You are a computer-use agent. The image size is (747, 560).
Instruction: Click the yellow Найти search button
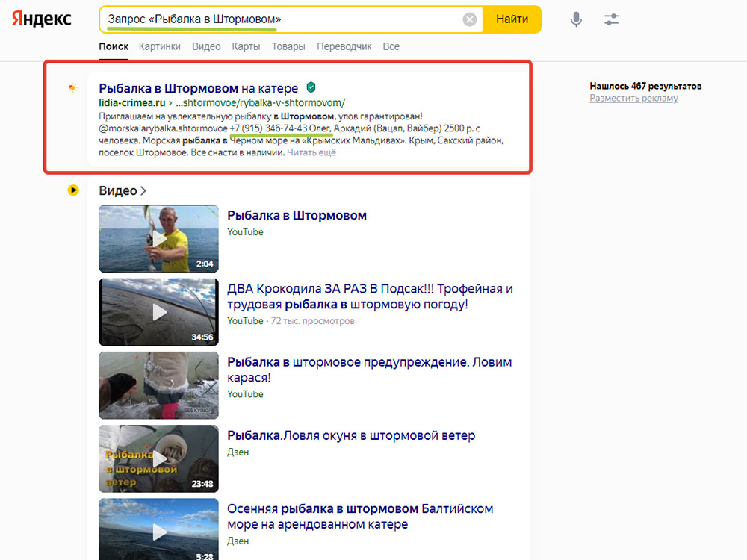point(512,19)
